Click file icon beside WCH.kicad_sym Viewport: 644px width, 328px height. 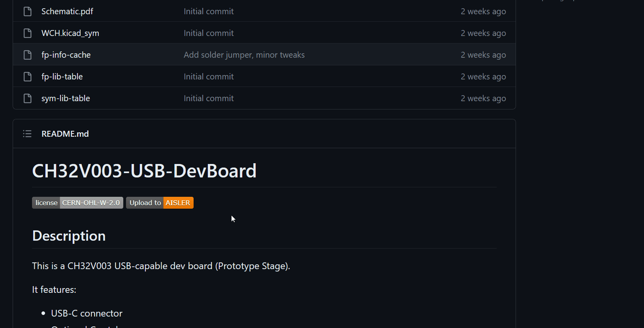click(x=28, y=33)
